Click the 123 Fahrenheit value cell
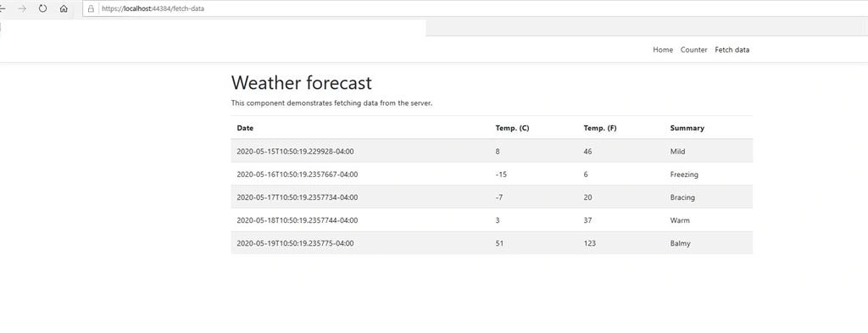The height and width of the screenshot is (333, 868). [x=590, y=243]
